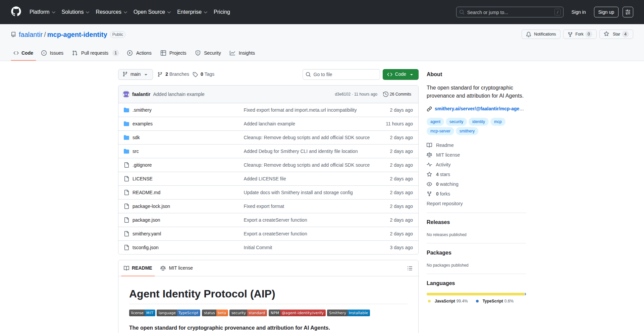Fork this repository
Screen dimensions: 644x333
[576, 34]
